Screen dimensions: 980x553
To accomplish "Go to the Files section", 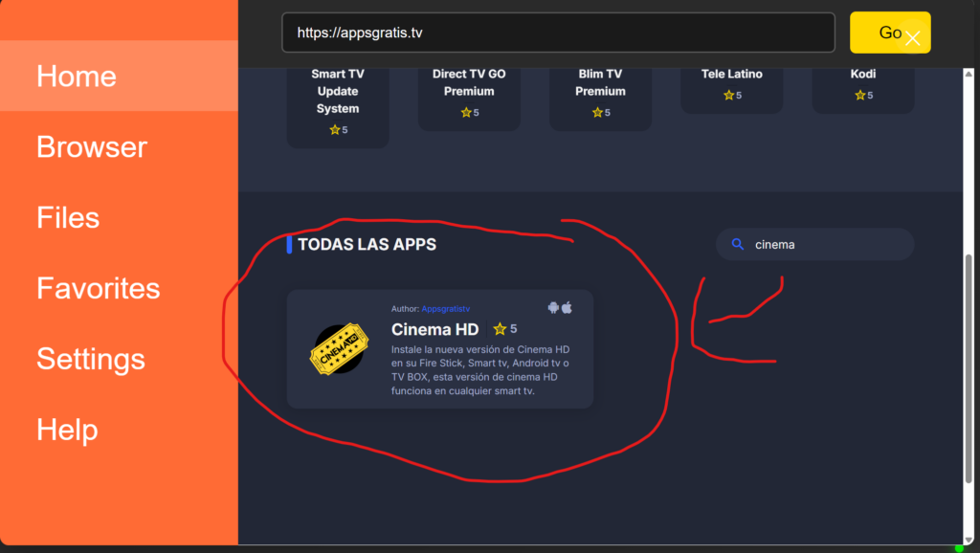I will pyautogui.click(x=68, y=217).
